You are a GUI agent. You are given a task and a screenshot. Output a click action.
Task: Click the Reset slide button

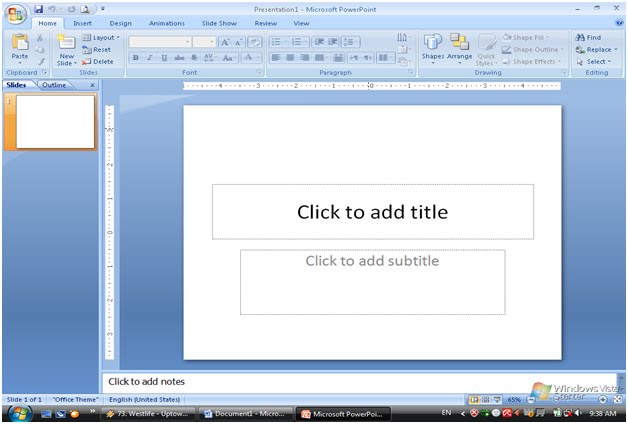pyautogui.click(x=97, y=50)
